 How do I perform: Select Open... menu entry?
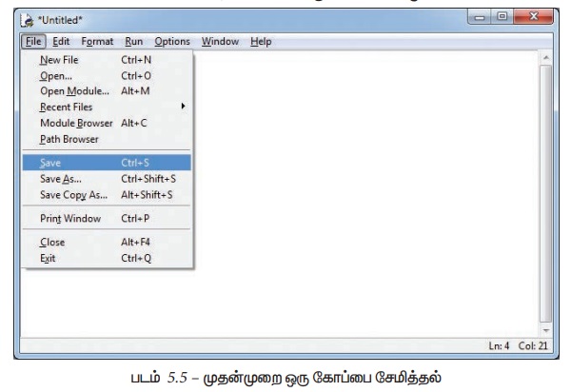tap(56, 75)
